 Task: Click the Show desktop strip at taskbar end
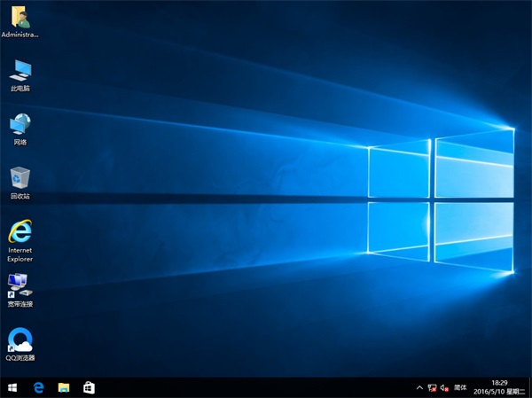pos(530,387)
